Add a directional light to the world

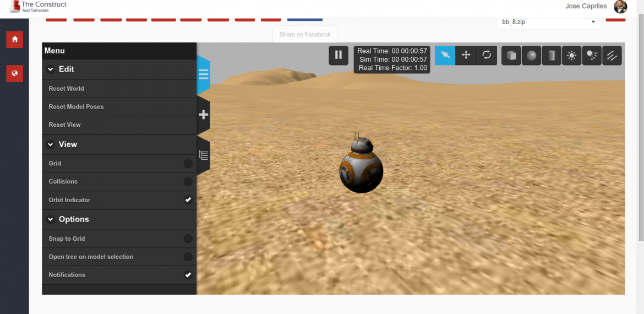(x=612, y=56)
